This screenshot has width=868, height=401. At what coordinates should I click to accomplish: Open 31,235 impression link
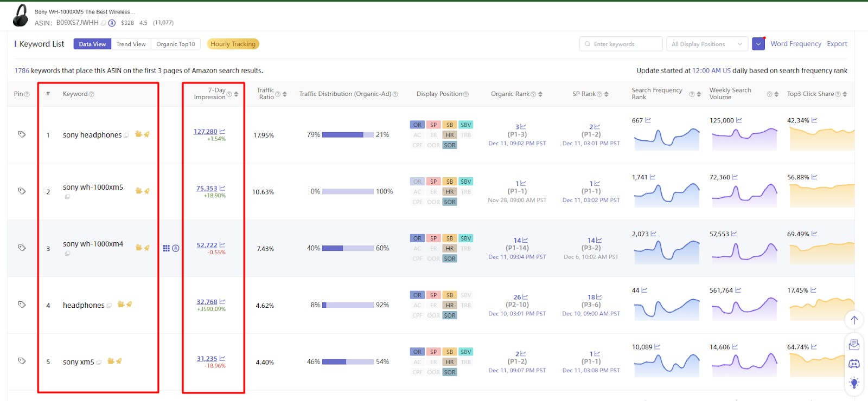[207, 359]
